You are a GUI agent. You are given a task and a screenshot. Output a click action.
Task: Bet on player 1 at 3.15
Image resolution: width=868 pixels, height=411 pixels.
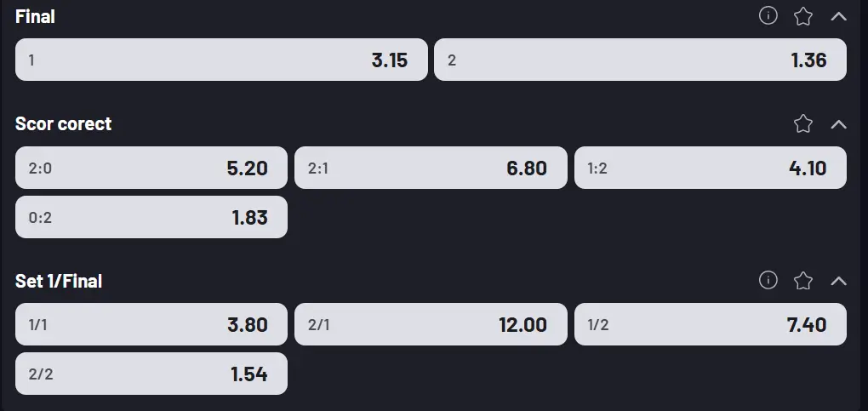click(221, 60)
